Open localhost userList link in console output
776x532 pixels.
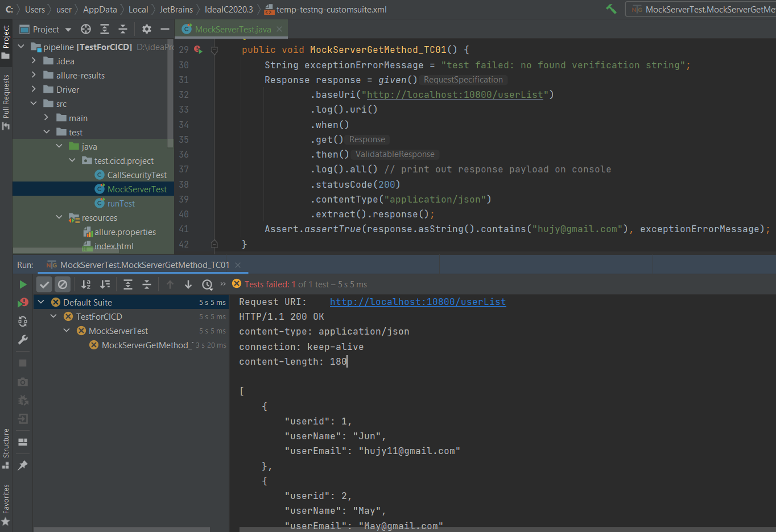pos(418,302)
